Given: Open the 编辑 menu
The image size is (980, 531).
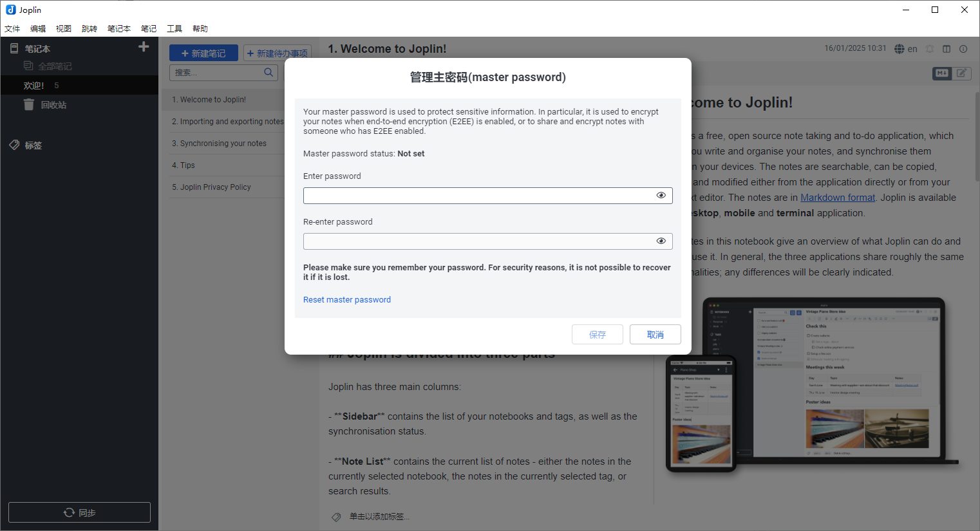Looking at the screenshot, I should click(x=38, y=29).
